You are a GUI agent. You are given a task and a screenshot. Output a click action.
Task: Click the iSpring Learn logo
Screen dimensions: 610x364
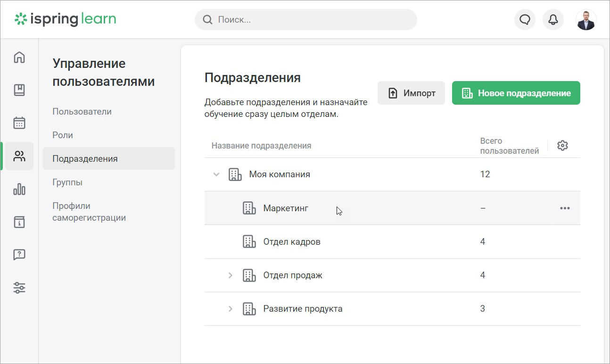pos(65,19)
